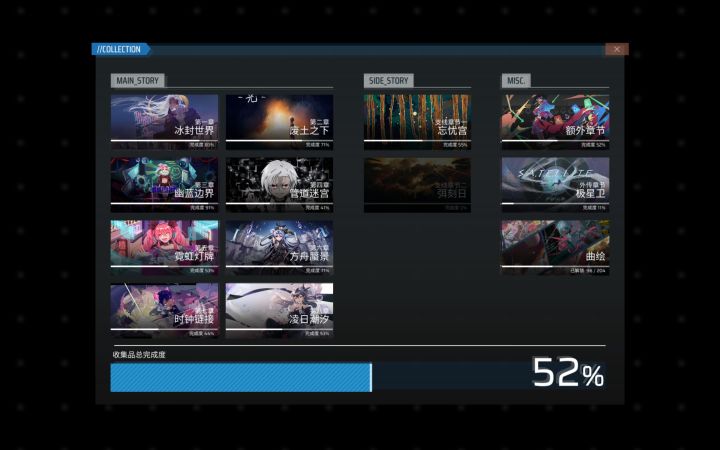
Task: Select the 幽蓝边界 chapter three card
Action: [164, 185]
